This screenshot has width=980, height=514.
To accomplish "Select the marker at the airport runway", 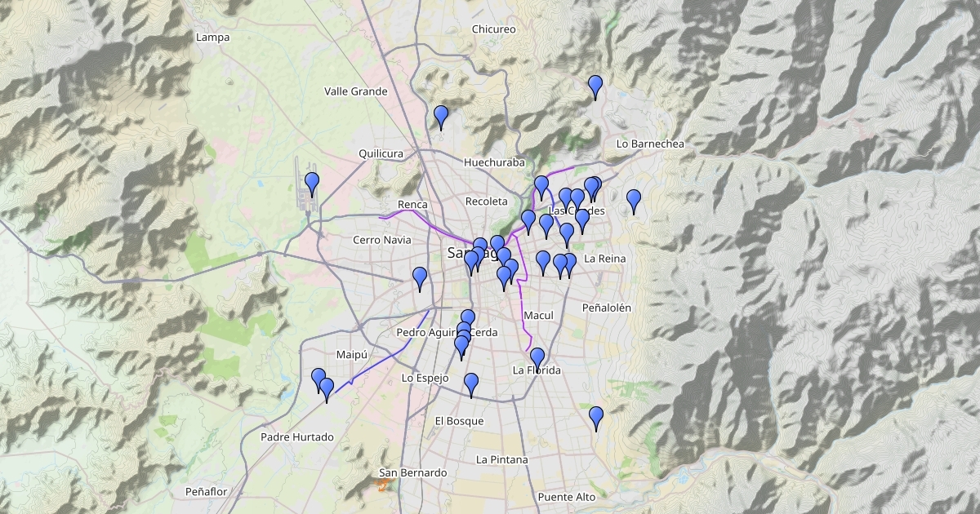I will [x=311, y=184].
